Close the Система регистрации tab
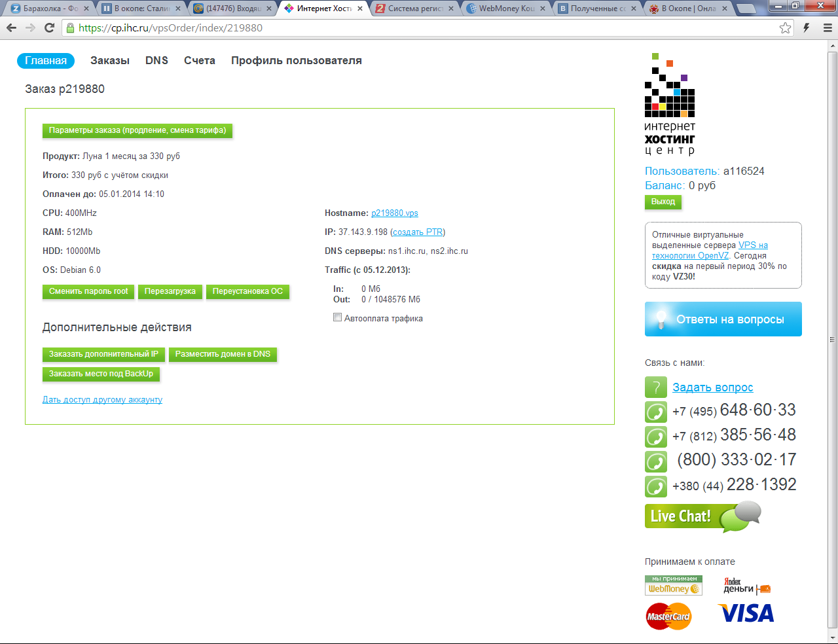 pyautogui.click(x=451, y=9)
